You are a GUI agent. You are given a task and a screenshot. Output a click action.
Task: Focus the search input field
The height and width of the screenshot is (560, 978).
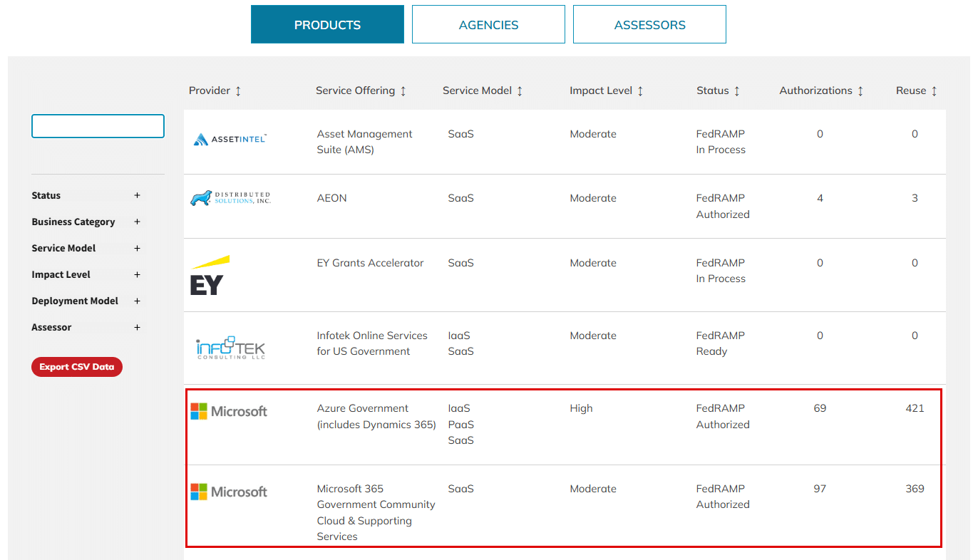click(x=98, y=126)
